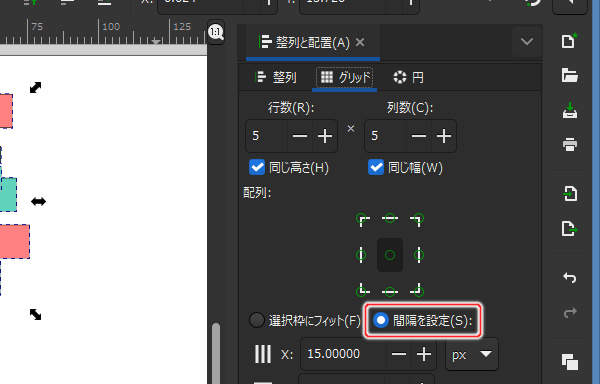
Task: Click the Duplicate objects icon
Action: point(569,362)
